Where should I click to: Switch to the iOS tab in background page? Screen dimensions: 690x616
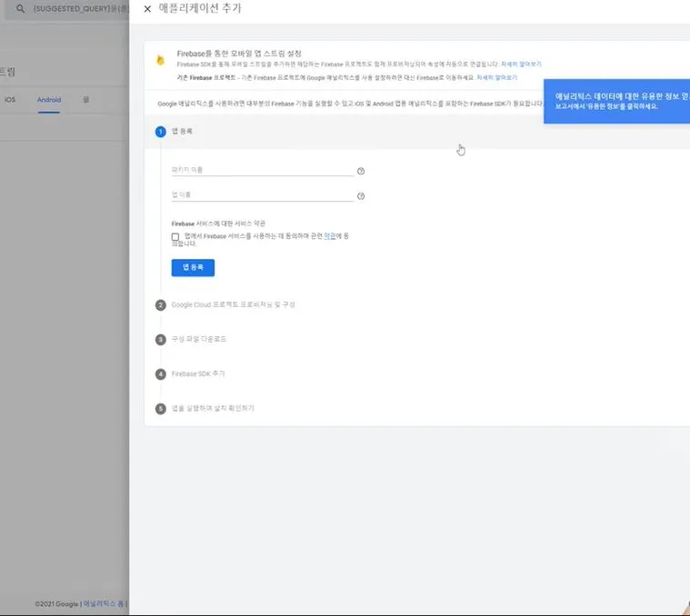pos(10,100)
